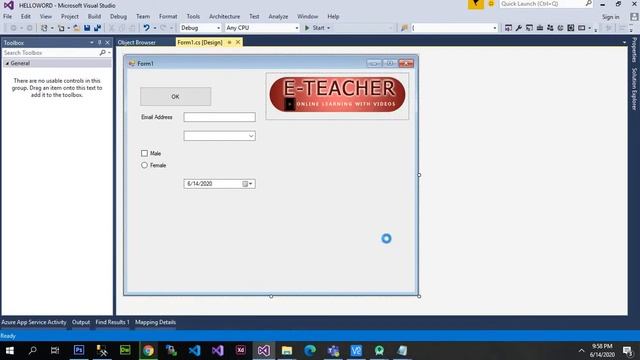Open the Azure App Service Activity tab
640x360 pixels.
[x=34, y=322]
